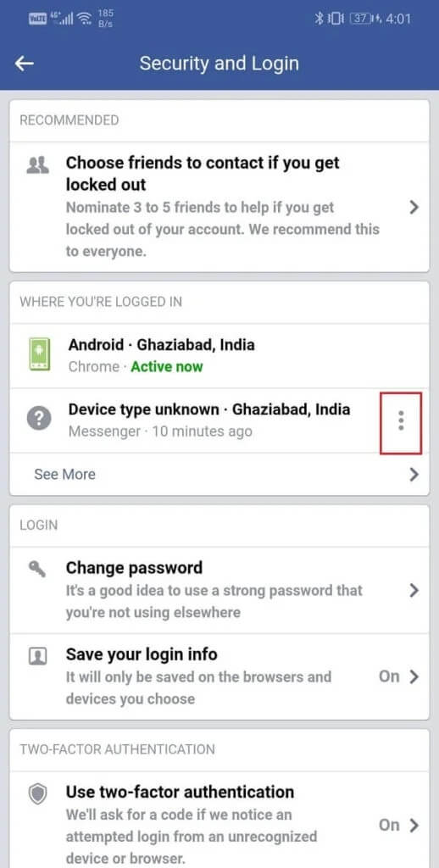The image size is (439, 868).
Task: Tap the battery indicator in status bar
Action: pyautogui.click(x=360, y=19)
